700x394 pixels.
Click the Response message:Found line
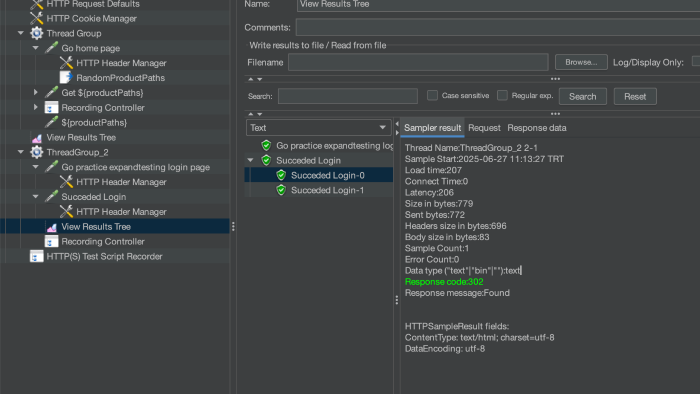pyautogui.click(x=457, y=293)
